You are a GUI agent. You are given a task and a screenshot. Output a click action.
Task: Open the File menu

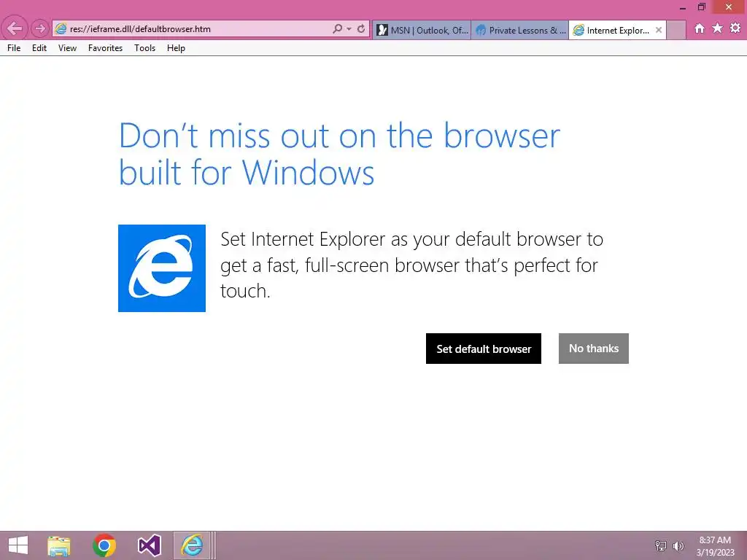click(14, 48)
